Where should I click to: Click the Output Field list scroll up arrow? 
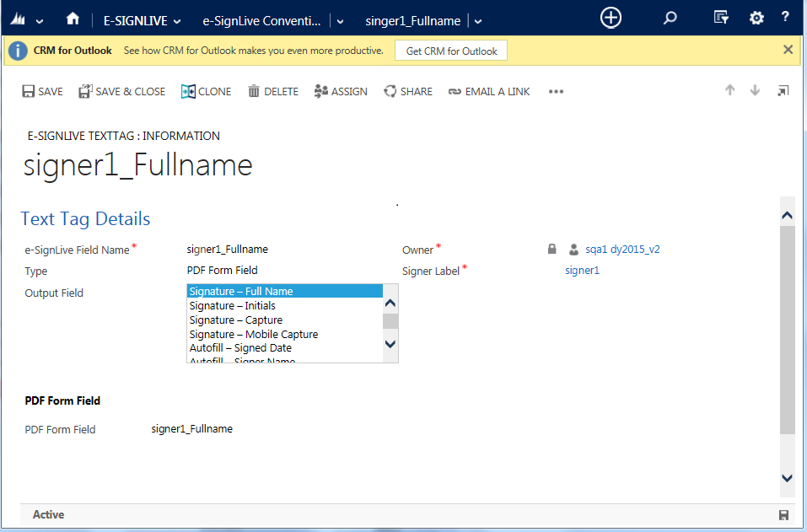click(x=390, y=303)
